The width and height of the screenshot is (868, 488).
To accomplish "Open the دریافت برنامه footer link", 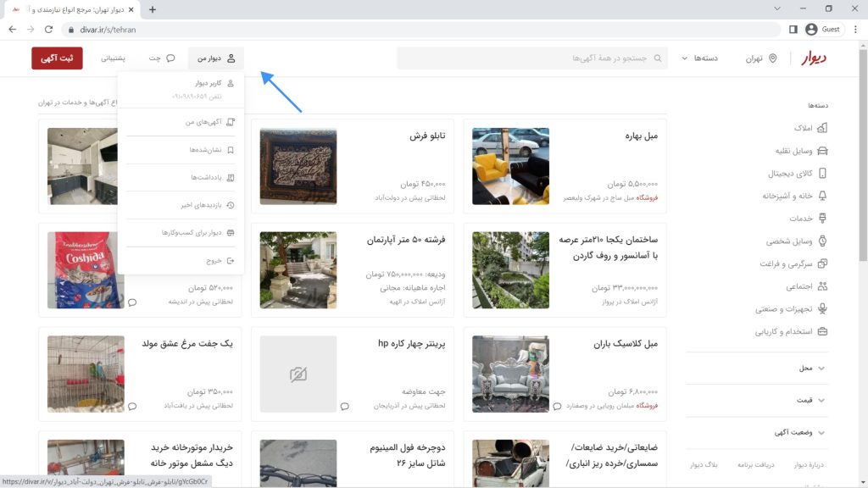I will click(755, 465).
